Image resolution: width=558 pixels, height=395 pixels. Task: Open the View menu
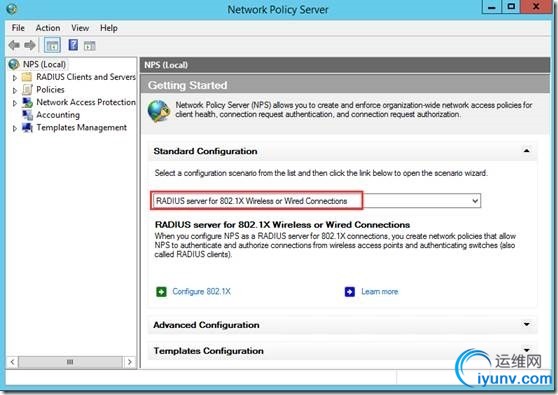80,28
